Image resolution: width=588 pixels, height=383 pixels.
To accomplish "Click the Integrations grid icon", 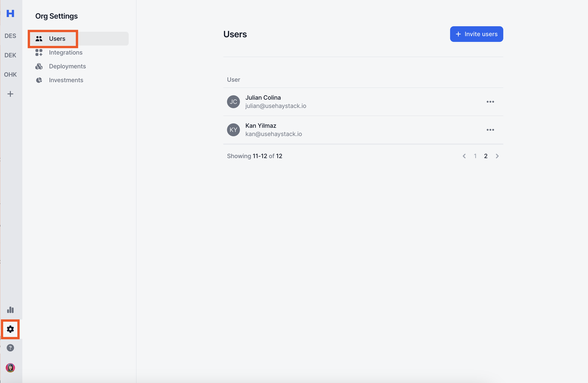I will click(x=39, y=52).
